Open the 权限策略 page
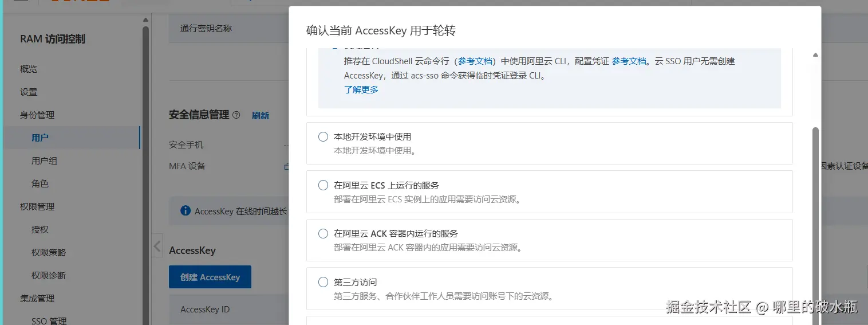Viewport: 868px width, 325px height. (49, 252)
